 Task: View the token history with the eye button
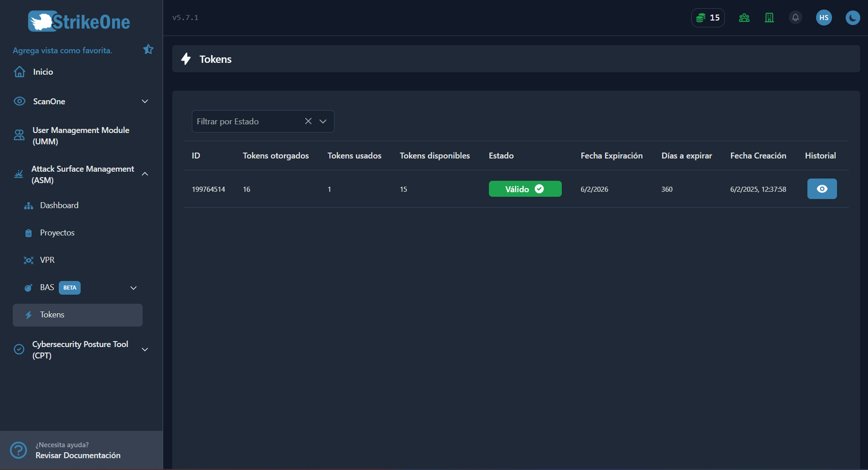point(822,189)
